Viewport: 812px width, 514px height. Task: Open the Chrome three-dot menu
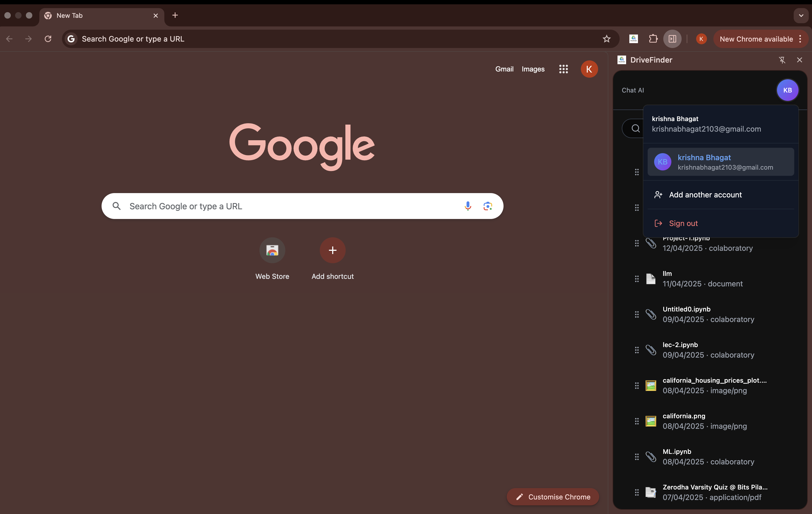800,39
